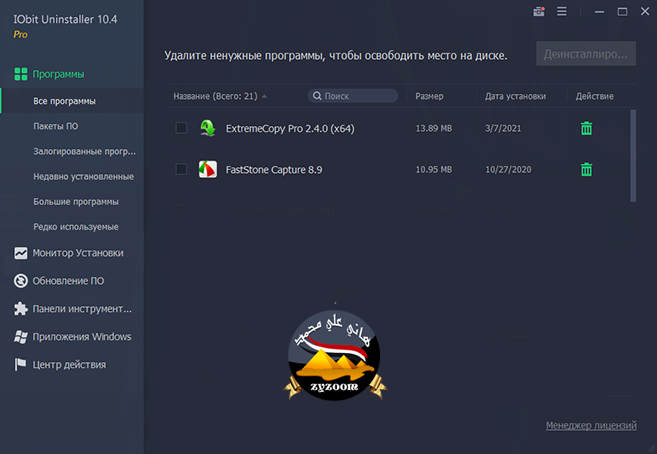Click the Windows logo apps icon
This screenshot has height=454, width=657.
tap(21, 337)
